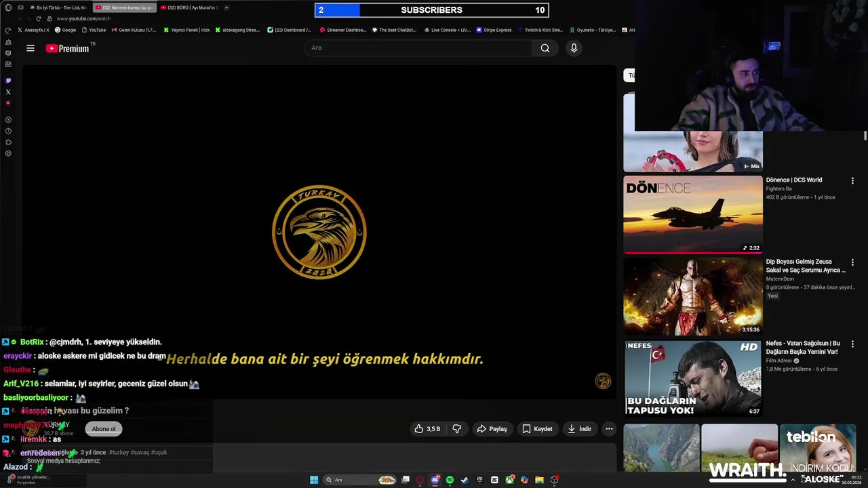Click the #turkey hashtag link
This screenshot has width=868, height=488.
(x=119, y=452)
